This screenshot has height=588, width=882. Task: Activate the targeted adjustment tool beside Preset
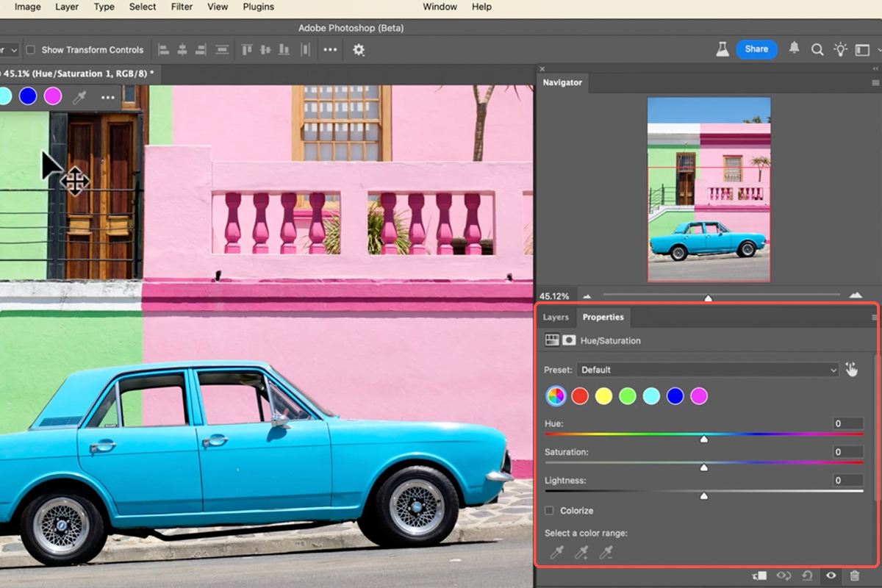(x=852, y=369)
